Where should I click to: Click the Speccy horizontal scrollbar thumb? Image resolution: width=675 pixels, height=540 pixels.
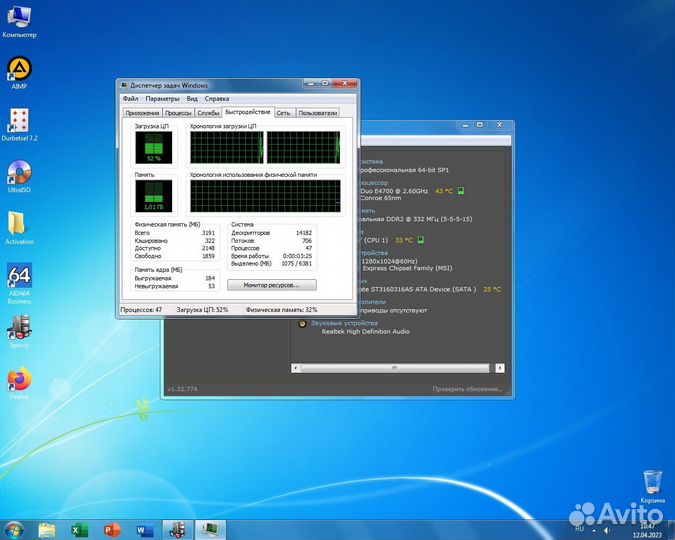coord(394,368)
